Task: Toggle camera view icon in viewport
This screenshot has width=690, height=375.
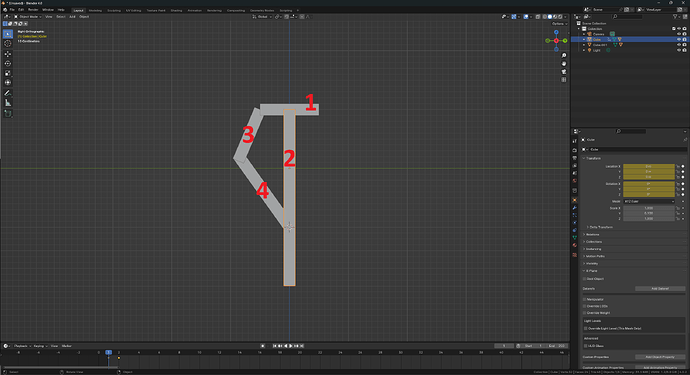Action: tap(564, 72)
